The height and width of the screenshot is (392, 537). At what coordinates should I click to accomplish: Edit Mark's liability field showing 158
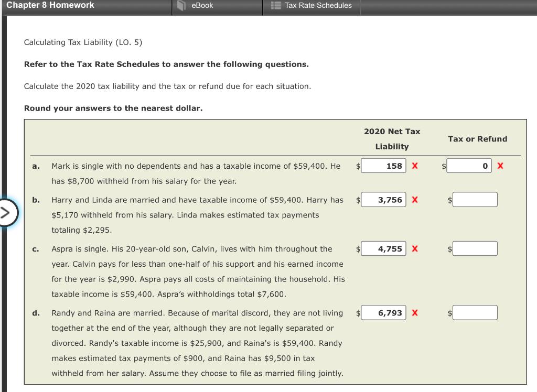[384, 166]
